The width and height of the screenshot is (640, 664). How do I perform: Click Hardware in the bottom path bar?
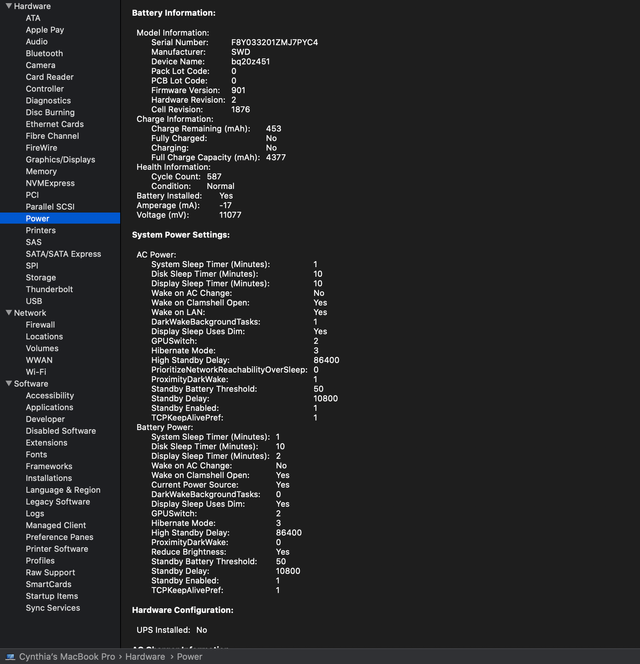[x=145, y=657]
